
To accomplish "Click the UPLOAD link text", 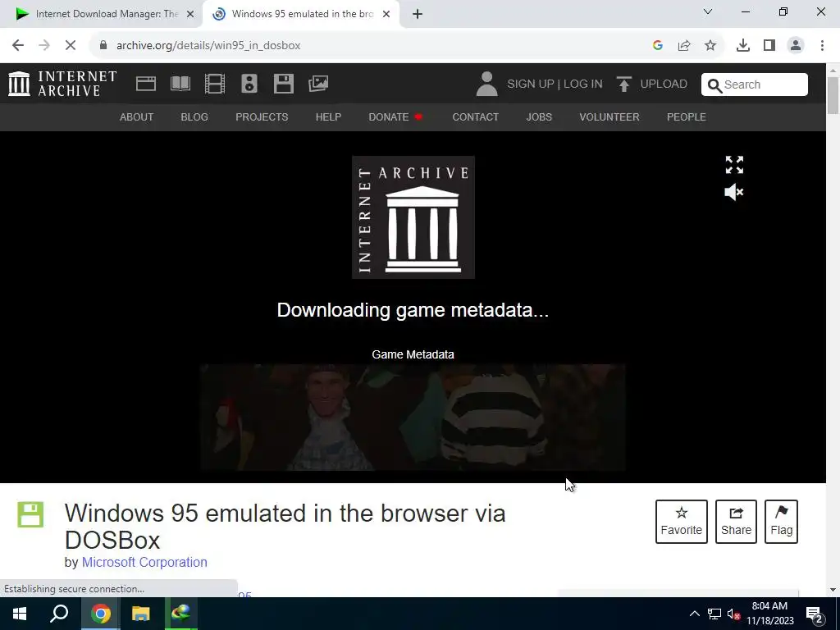I will pyautogui.click(x=664, y=84).
